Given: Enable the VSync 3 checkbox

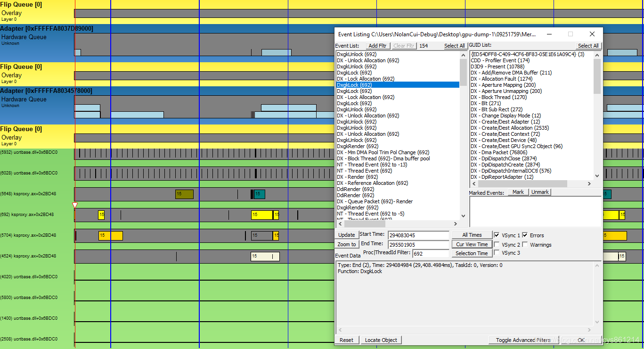Looking at the screenshot, I should pos(497,253).
